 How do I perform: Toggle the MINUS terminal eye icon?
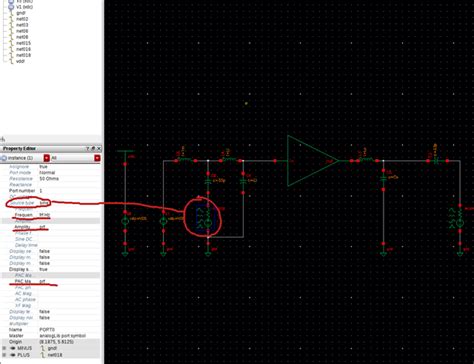pos(13,348)
